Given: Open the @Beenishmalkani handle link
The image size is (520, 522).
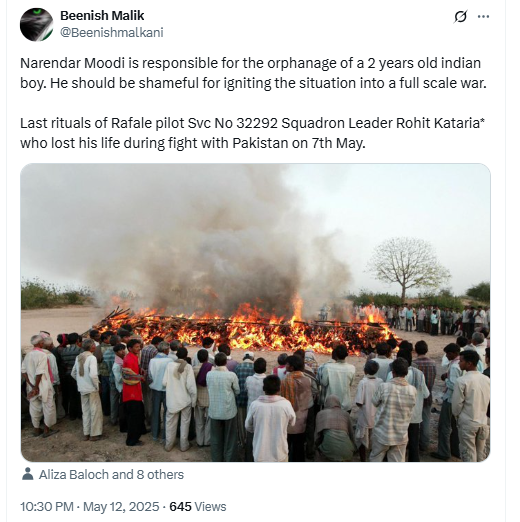Looking at the screenshot, I should pyautogui.click(x=112, y=32).
